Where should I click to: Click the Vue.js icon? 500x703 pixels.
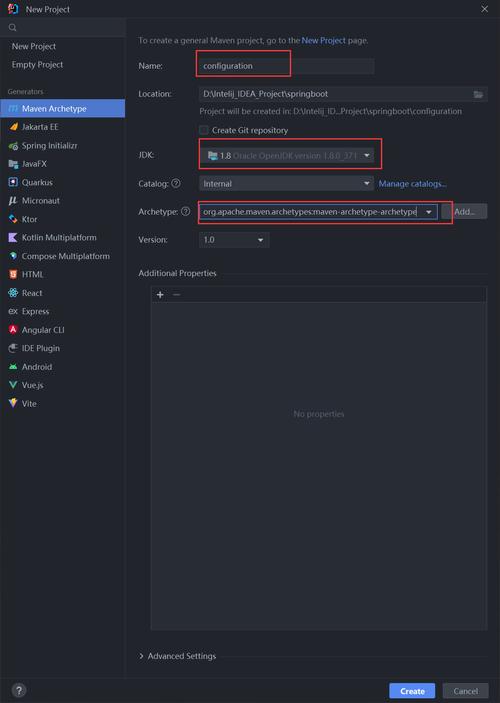[x=13, y=385]
